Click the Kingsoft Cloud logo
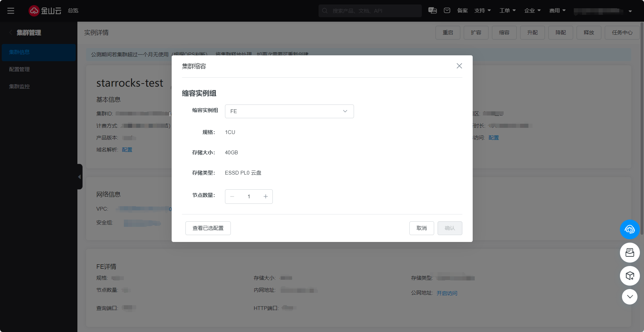The width and height of the screenshot is (644, 332). point(45,11)
